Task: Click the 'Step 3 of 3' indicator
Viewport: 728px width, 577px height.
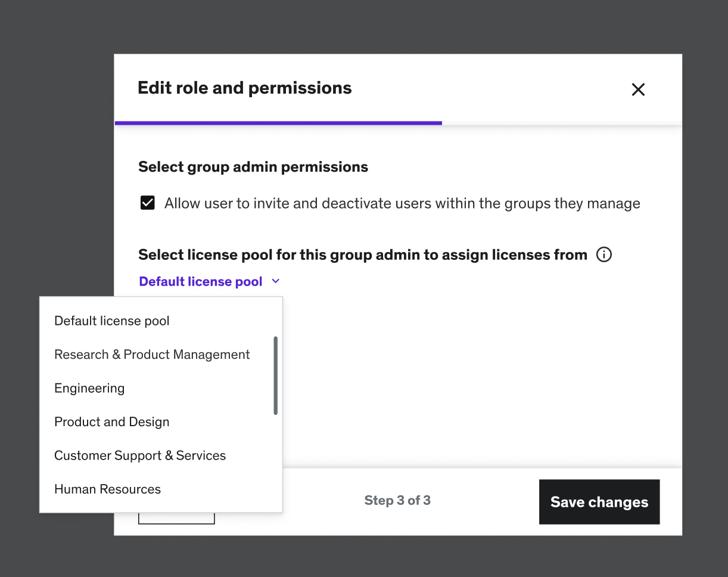Action: pos(397,501)
